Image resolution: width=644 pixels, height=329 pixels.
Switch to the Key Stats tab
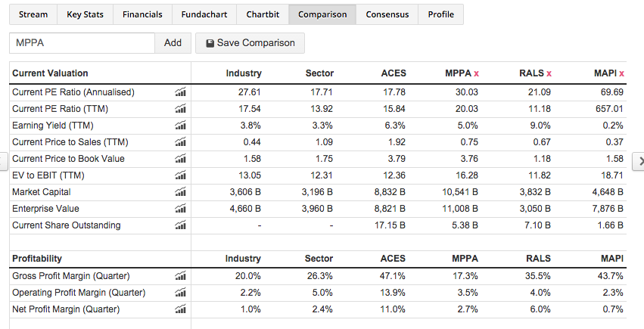click(86, 14)
